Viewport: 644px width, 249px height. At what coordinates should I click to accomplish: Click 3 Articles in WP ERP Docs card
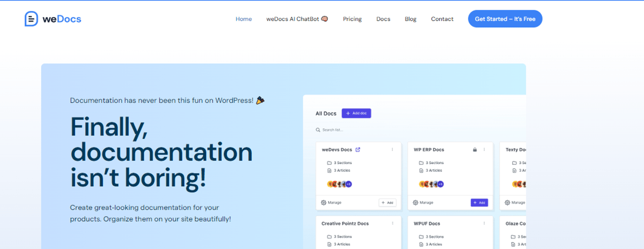pyautogui.click(x=434, y=170)
